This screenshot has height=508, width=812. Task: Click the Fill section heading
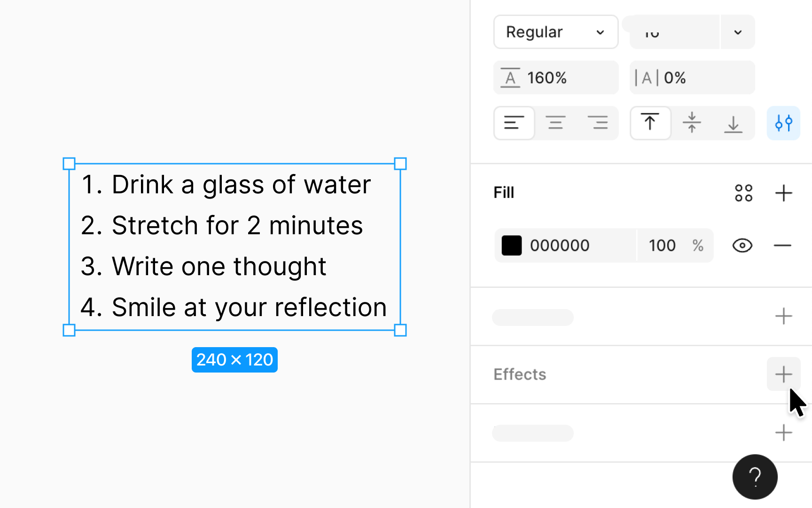click(x=503, y=192)
